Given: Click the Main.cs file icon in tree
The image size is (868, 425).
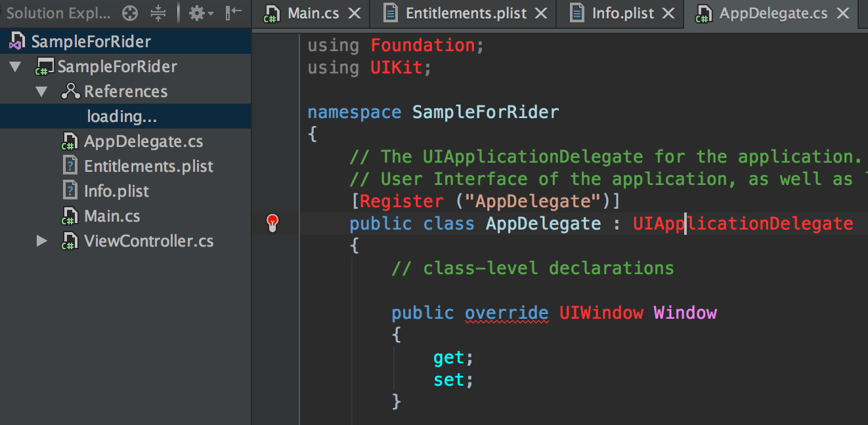Looking at the screenshot, I should [x=70, y=216].
